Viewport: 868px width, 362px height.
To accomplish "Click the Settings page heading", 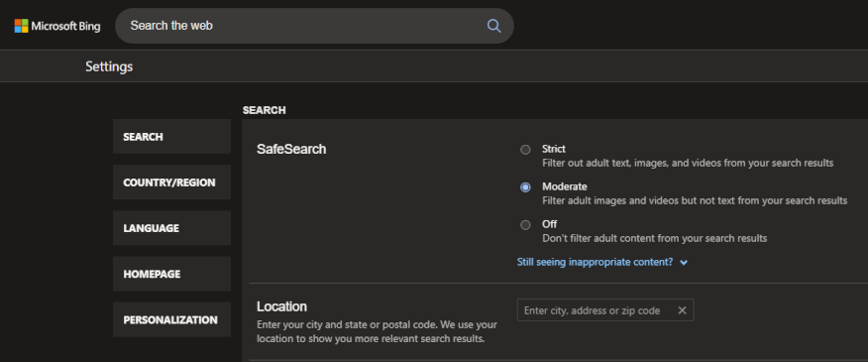I will coord(109,66).
